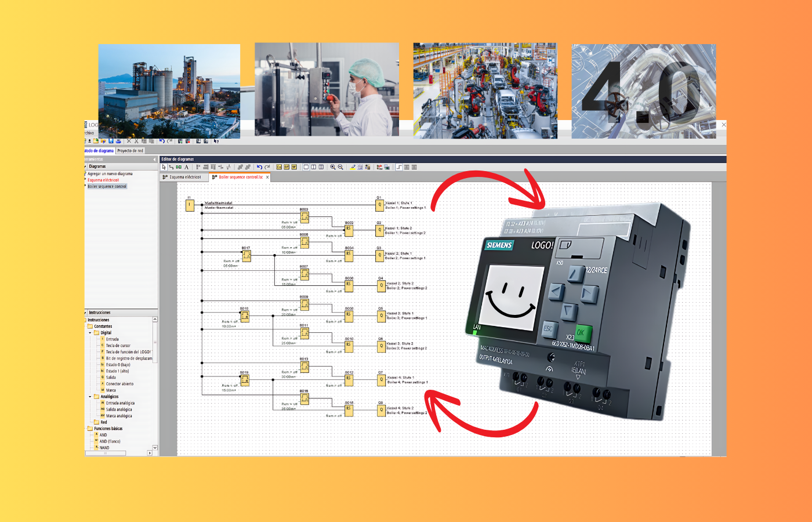812x522 pixels.
Task: Select Marca analógica instruction
Action: pyautogui.click(x=119, y=416)
